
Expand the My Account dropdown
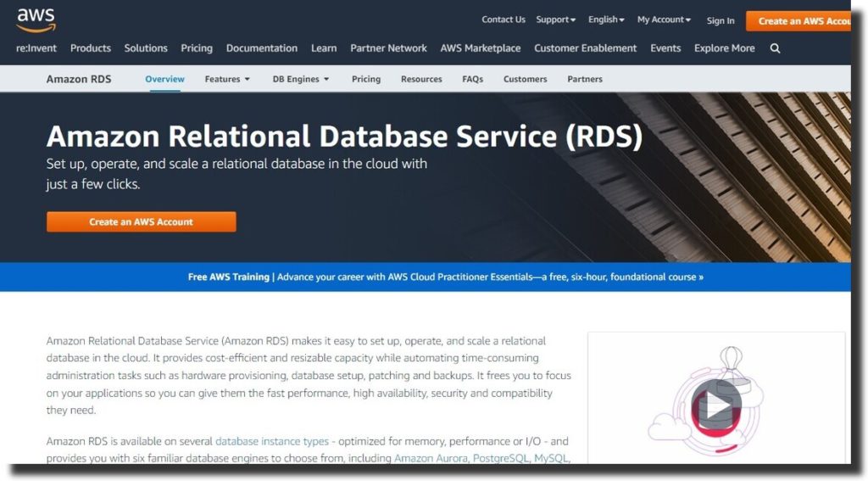coord(664,20)
